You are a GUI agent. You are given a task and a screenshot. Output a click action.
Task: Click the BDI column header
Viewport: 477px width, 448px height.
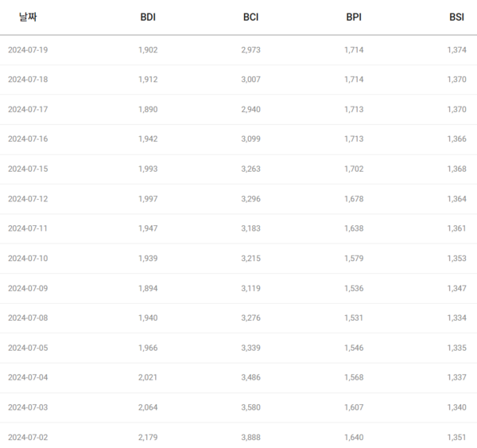[148, 18]
